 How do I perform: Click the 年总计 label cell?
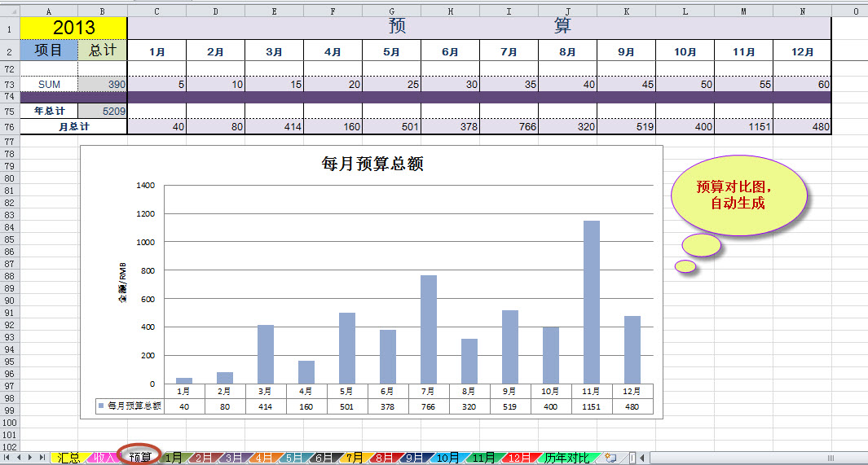pyautogui.click(x=49, y=111)
